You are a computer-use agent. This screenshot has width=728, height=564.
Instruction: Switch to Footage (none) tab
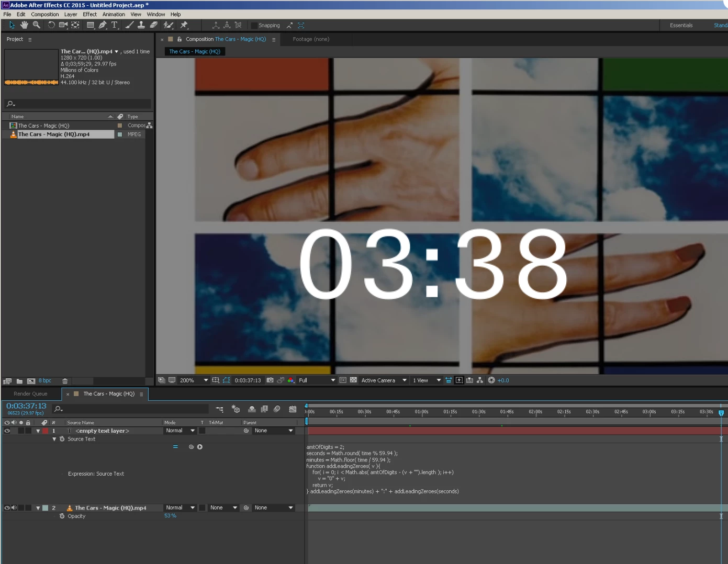pyautogui.click(x=311, y=39)
